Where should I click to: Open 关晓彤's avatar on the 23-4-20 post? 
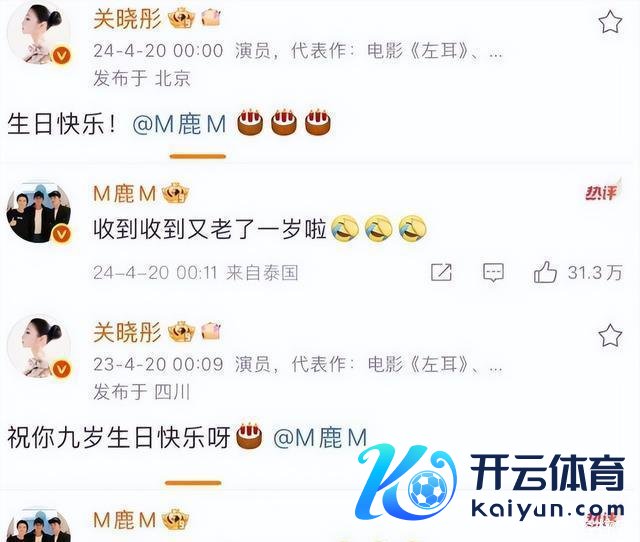[x=39, y=347]
